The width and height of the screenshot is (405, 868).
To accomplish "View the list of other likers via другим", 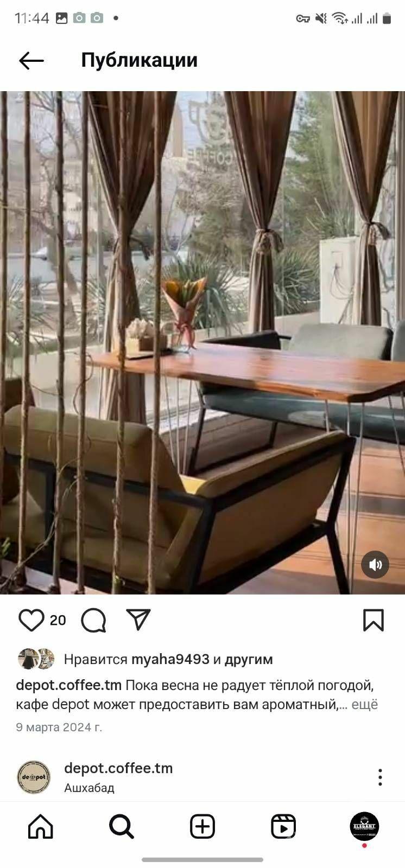I will coord(249,660).
